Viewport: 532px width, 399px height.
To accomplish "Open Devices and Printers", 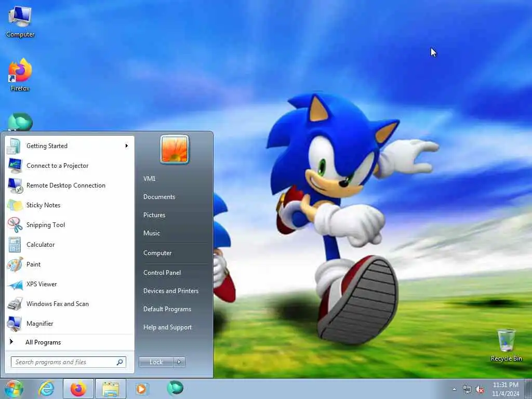I will tap(170, 291).
